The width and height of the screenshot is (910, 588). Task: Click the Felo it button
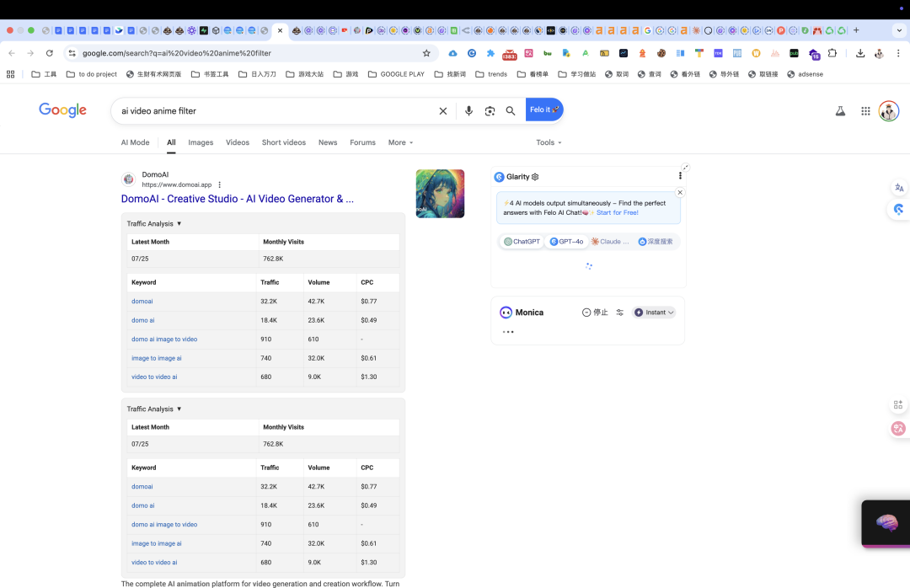point(544,110)
